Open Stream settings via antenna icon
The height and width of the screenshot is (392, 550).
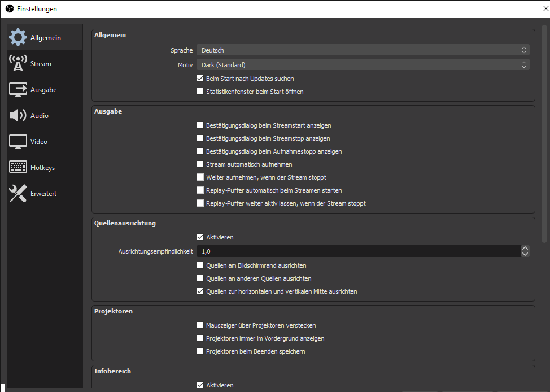point(18,64)
